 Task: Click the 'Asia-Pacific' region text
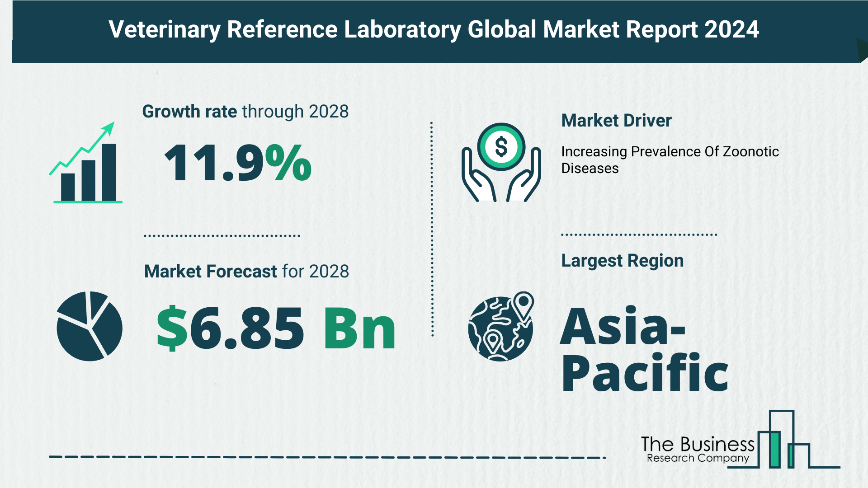coord(644,349)
